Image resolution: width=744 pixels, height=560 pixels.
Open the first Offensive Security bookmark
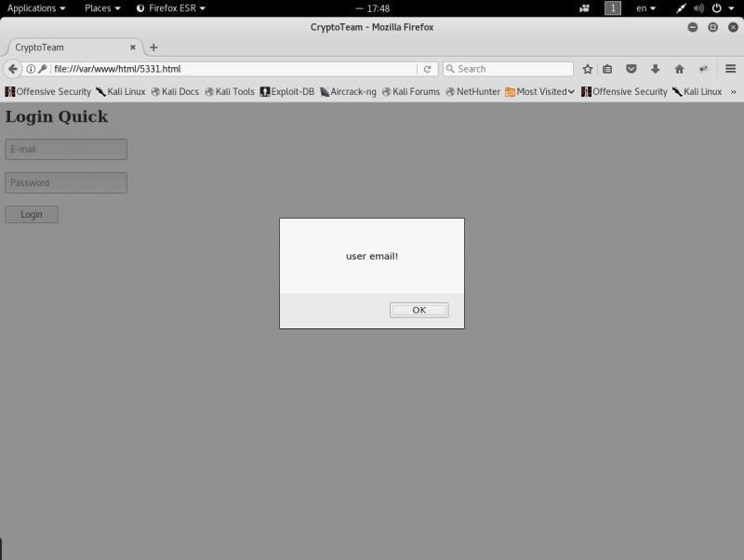point(48,91)
